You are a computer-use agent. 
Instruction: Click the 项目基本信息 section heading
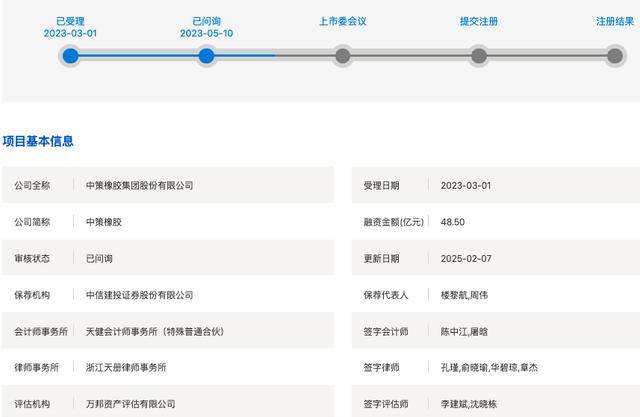(x=38, y=142)
